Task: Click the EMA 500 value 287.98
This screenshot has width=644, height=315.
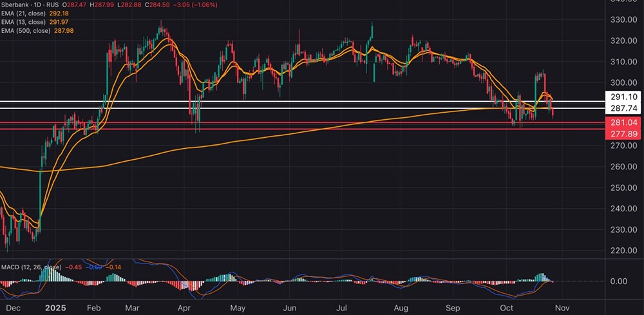Action: pos(64,31)
